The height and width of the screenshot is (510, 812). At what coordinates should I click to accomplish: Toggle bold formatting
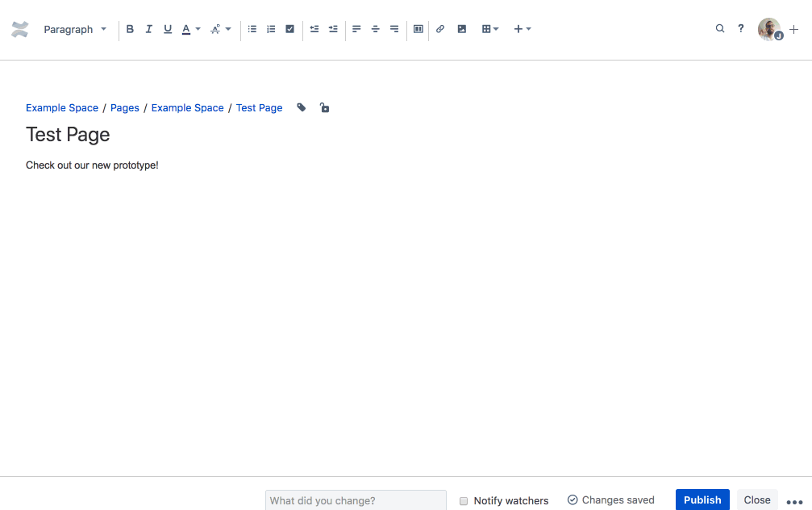coord(130,29)
